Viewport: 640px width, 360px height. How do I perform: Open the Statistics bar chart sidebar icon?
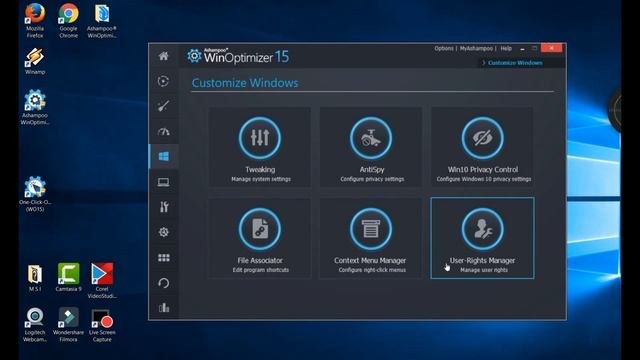(163, 307)
